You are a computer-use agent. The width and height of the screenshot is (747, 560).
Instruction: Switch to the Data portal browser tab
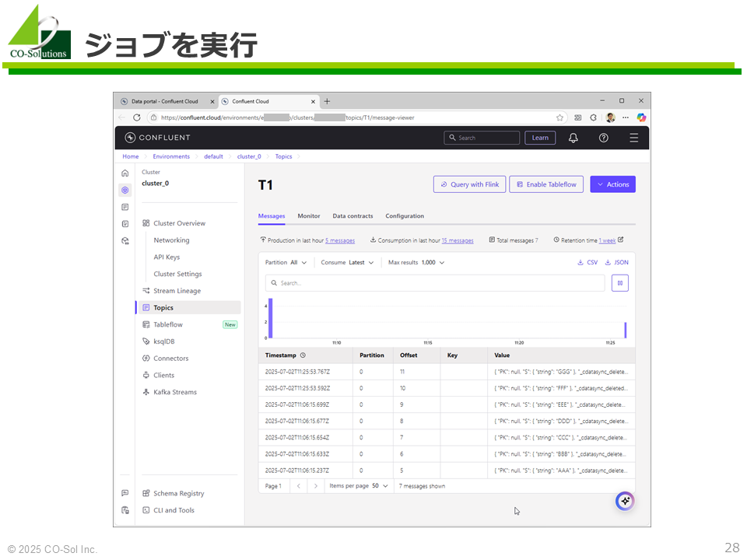[165, 101]
